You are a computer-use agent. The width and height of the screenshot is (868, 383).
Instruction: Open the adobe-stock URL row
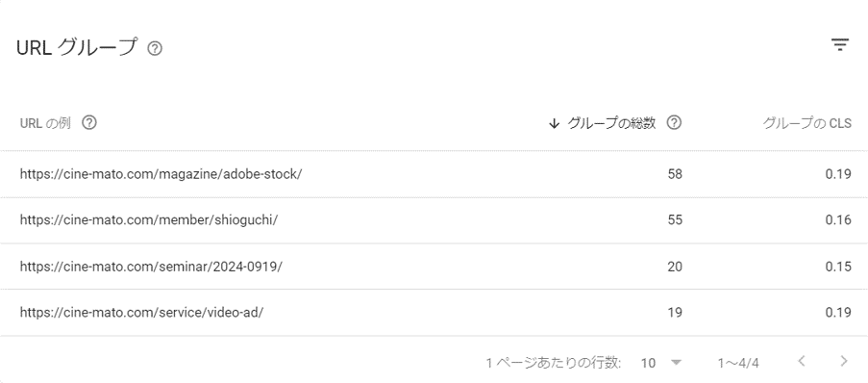click(434, 174)
